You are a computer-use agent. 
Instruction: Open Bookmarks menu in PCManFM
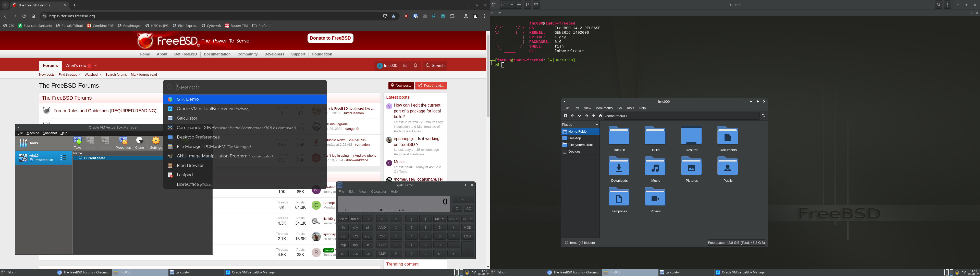coord(604,108)
